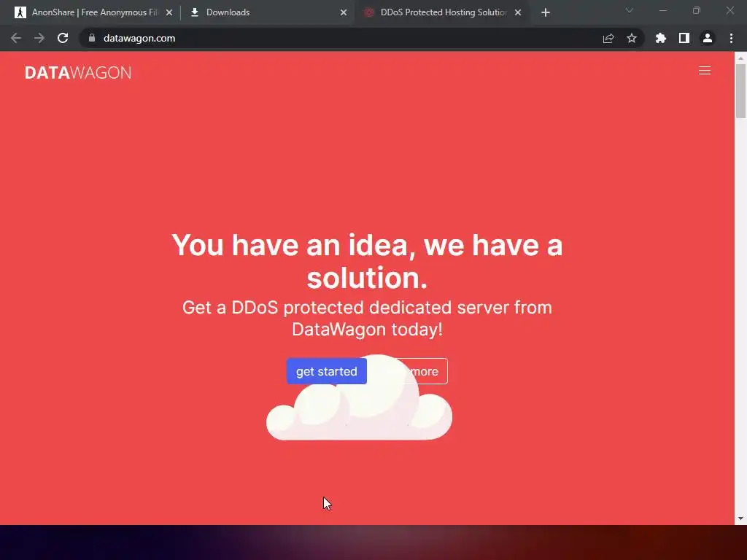Open the Chrome three-dot menu

[731, 38]
